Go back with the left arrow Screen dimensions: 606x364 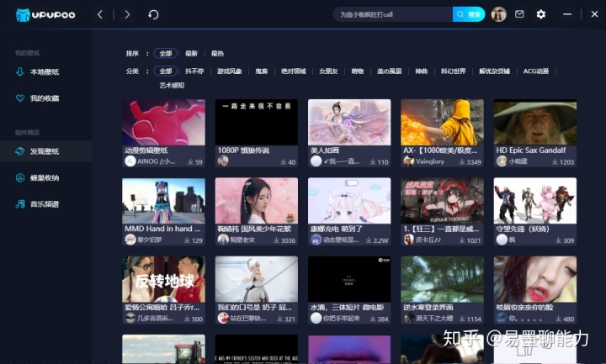coord(100,14)
